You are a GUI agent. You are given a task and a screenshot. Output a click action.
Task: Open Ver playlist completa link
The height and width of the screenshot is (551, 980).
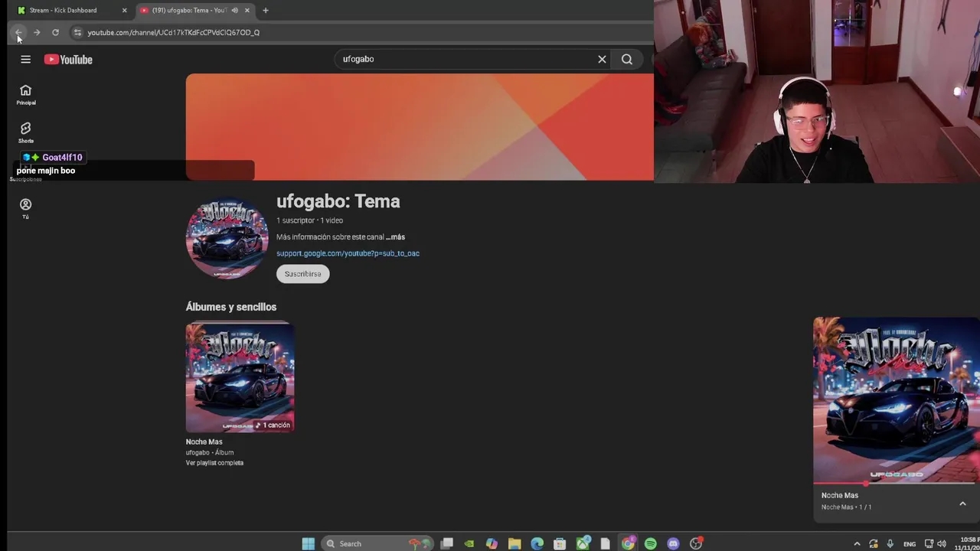pos(214,463)
